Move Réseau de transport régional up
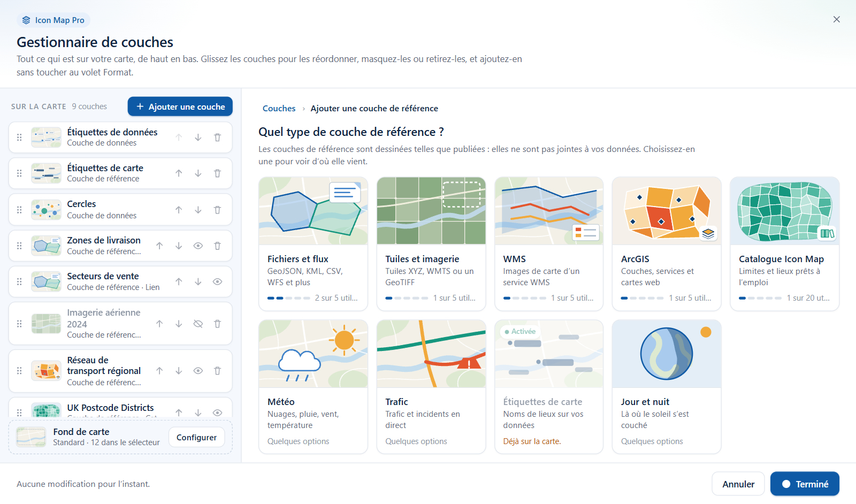 tap(159, 371)
